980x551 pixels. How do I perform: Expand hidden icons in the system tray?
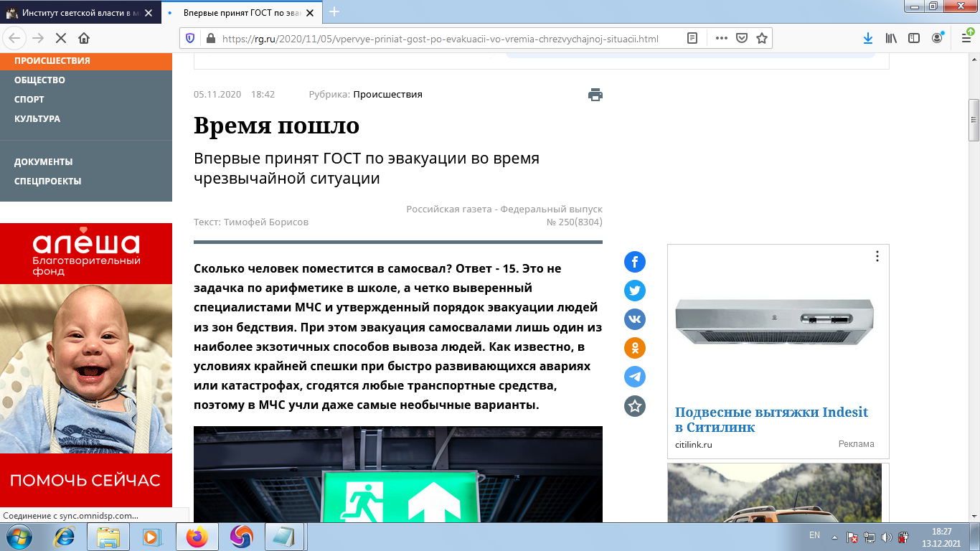click(834, 535)
